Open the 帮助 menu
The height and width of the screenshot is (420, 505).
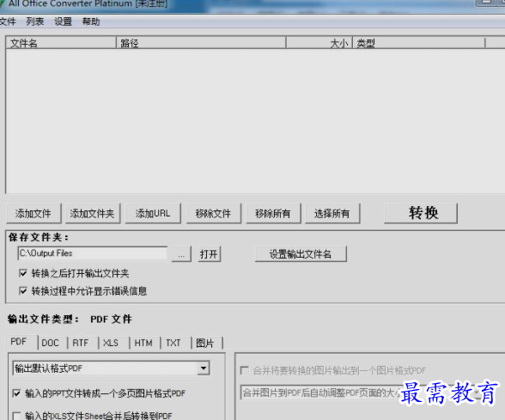[x=91, y=22]
